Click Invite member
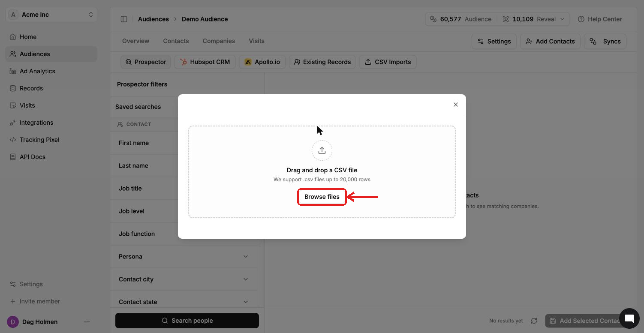The width and height of the screenshot is (644, 333). point(51,301)
